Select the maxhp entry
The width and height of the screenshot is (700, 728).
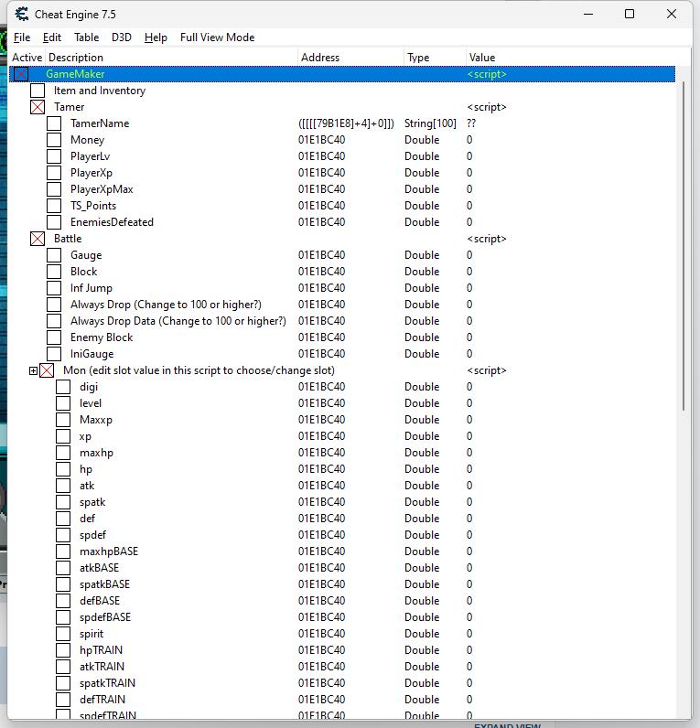(96, 453)
